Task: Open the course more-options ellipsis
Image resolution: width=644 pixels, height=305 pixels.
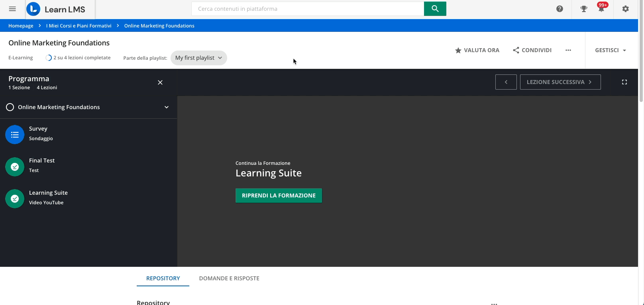Action: (x=568, y=50)
